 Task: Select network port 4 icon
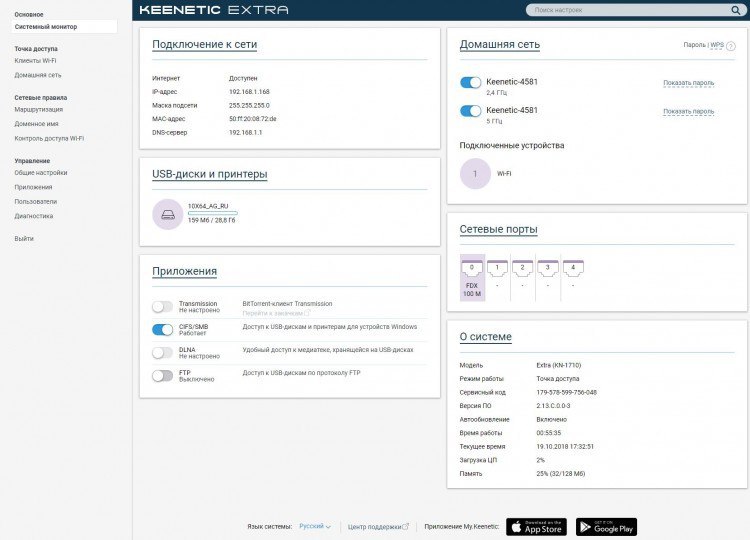573,268
